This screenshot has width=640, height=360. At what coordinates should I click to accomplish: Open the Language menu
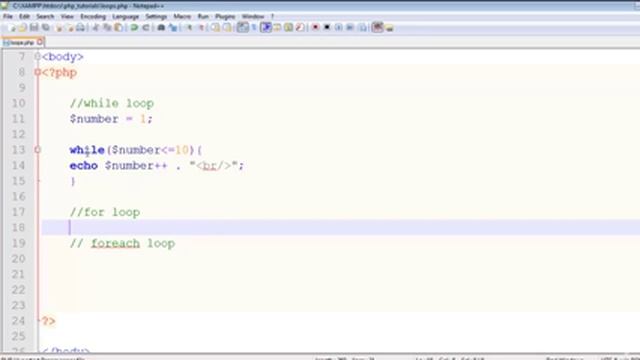click(126, 17)
